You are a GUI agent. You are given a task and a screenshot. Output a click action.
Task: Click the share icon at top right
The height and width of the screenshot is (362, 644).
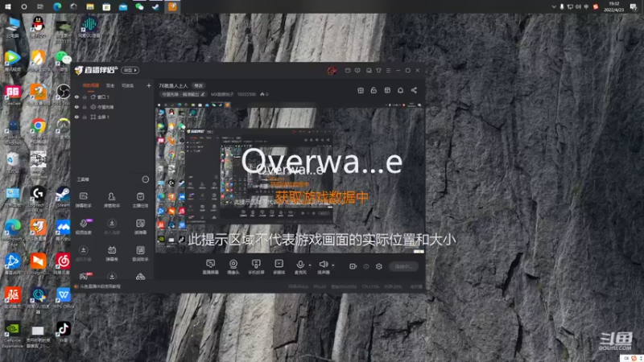pos(414,90)
